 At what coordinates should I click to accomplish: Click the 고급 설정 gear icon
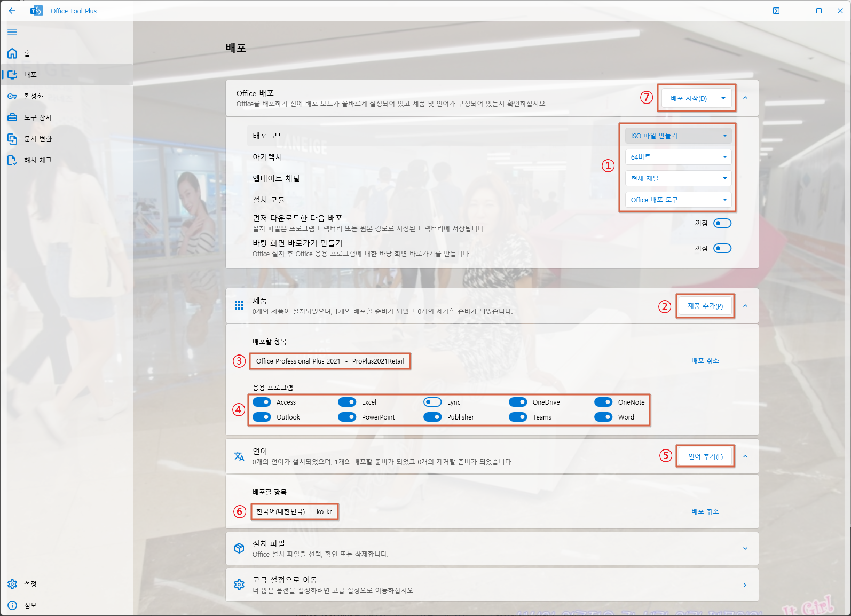[x=239, y=585]
